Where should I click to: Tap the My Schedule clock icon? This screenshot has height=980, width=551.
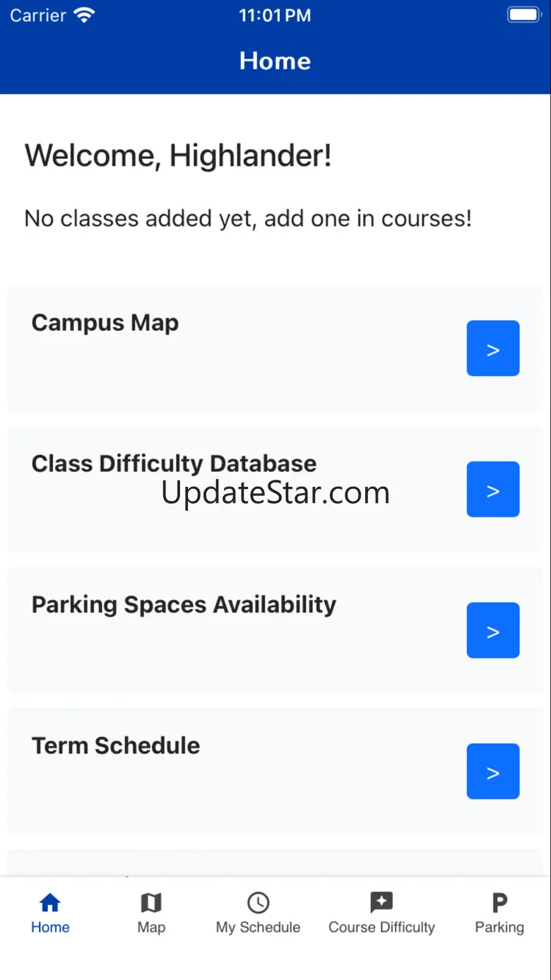(x=258, y=902)
